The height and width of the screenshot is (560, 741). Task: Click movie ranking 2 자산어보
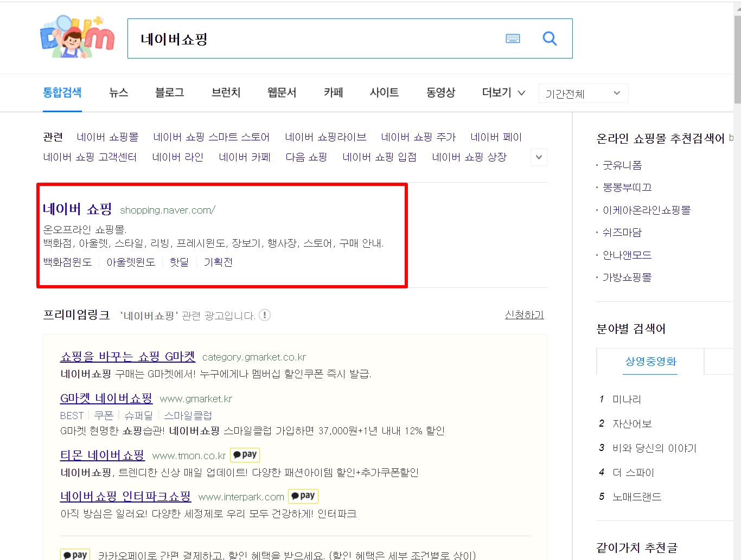click(x=632, y=424)
